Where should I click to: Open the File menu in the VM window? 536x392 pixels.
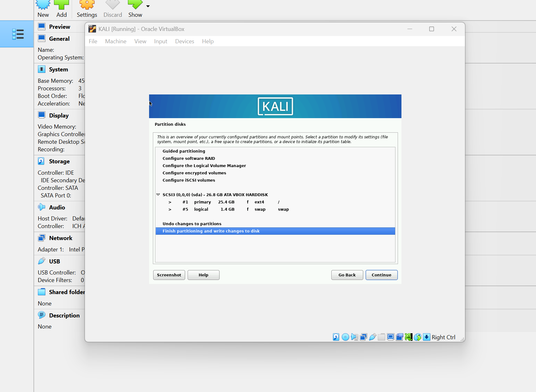tap(93, 41)
